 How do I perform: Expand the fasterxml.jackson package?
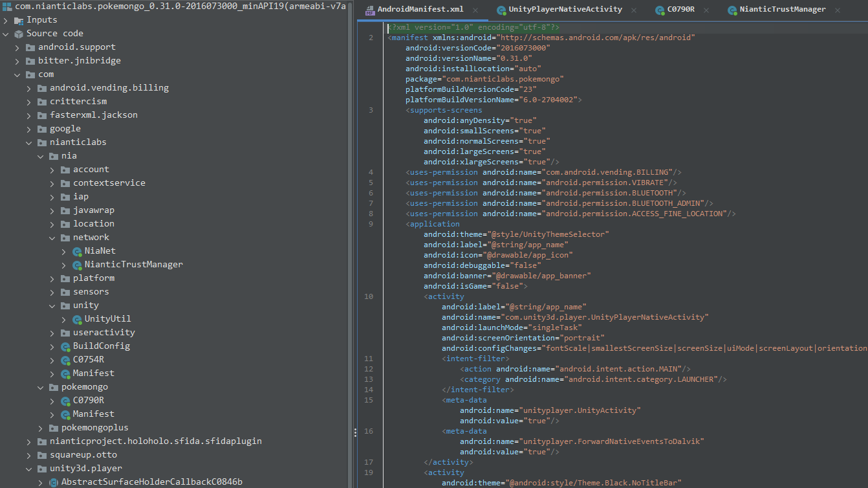coord(29,115)
